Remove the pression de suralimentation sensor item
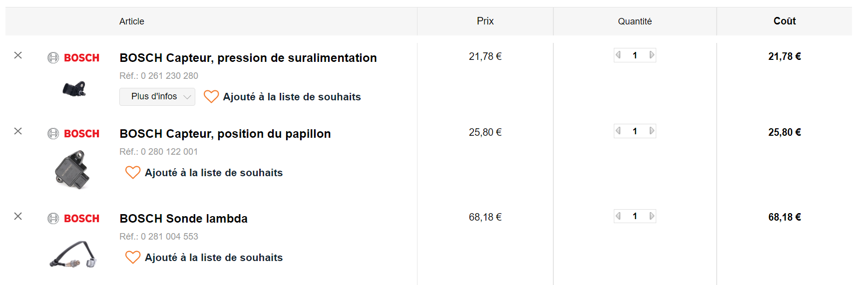The width and height of the screenshot is (868, 285). [x=18, y=55]
